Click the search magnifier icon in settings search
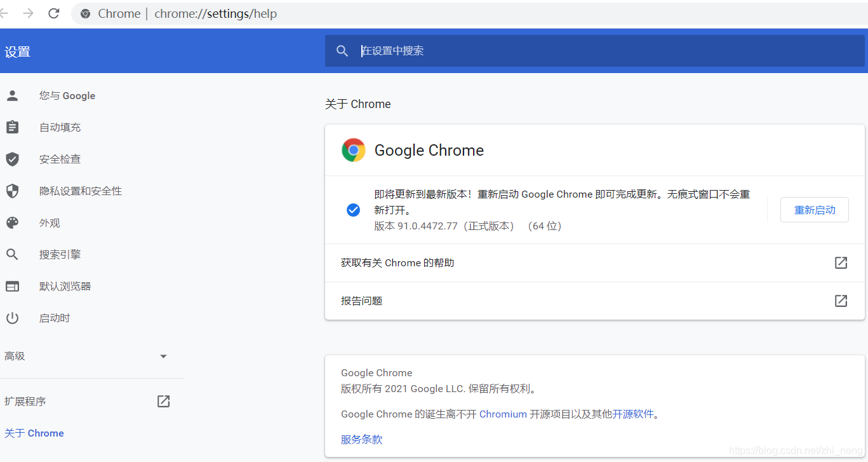Viewport: 868px width, 462px height. (342, 51)
